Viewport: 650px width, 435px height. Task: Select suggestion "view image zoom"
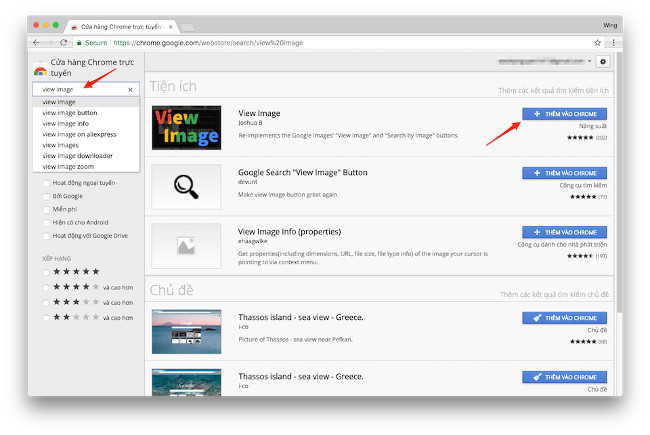point(86,167)
